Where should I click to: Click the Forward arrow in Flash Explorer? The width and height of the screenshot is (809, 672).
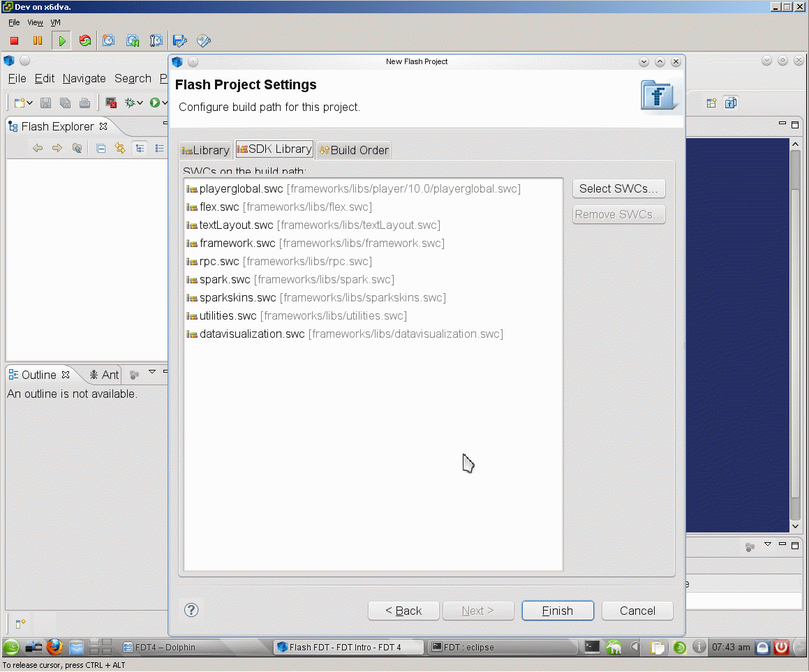(x=57, y=149)
